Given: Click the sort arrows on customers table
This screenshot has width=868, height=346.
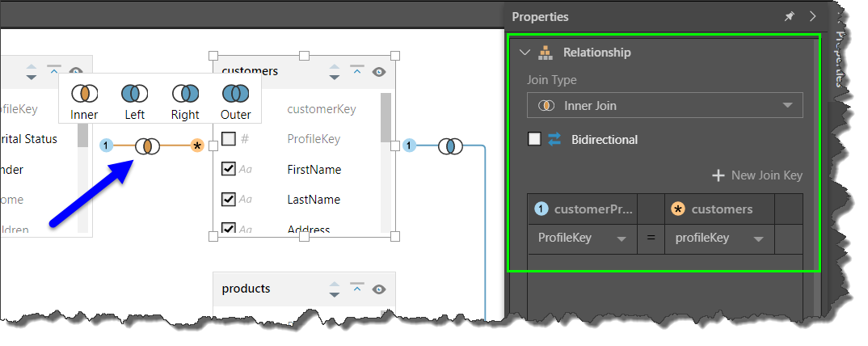Looking at the screenshot, I should [x=335, y=72].
